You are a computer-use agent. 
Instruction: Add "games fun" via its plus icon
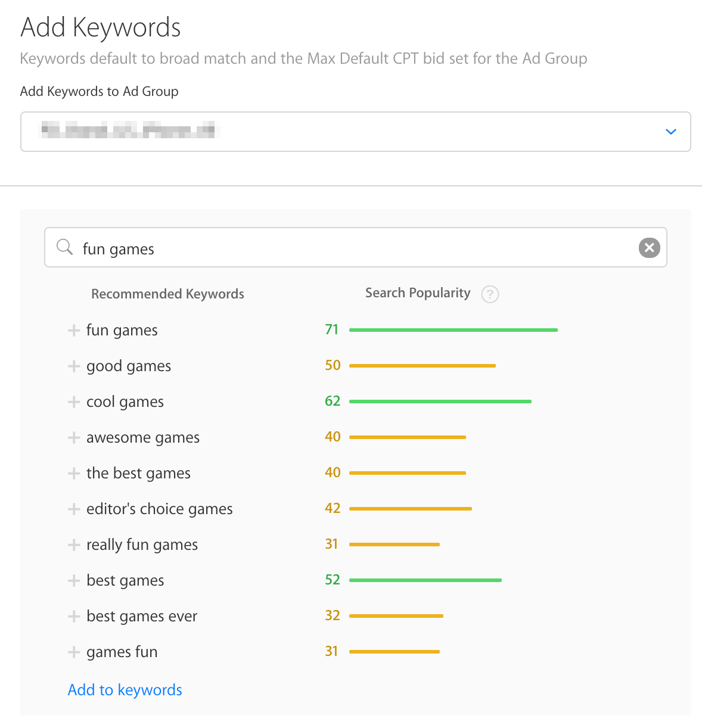click(x=74, y=652)
